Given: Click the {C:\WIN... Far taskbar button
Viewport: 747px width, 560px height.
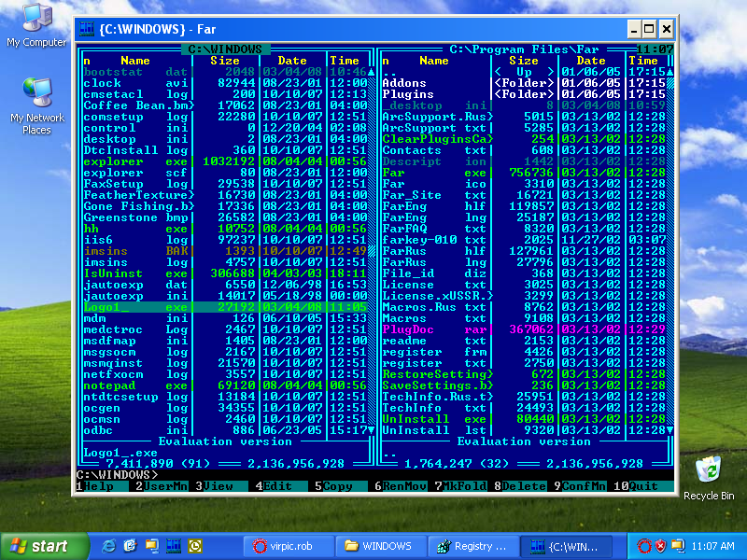Looking at the screenshot, I should pos(565,546).
